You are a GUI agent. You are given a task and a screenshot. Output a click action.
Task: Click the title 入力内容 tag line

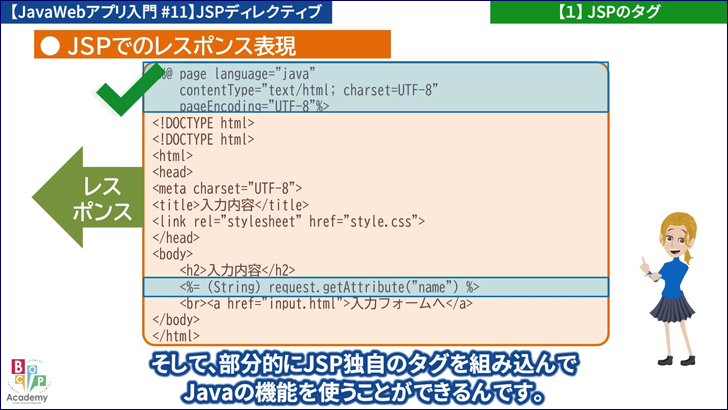[x=230, y=204]
